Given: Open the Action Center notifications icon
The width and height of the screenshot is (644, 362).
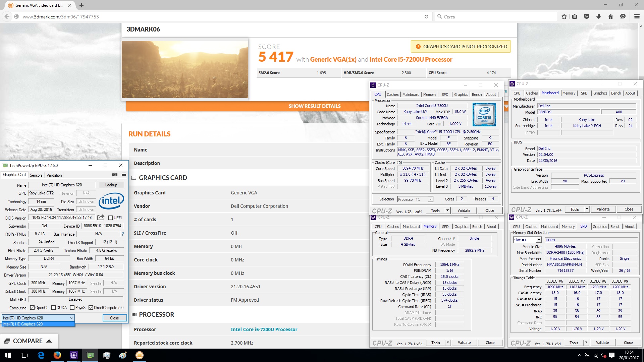Looking at the screenshot, I should [x=611, y=355].
